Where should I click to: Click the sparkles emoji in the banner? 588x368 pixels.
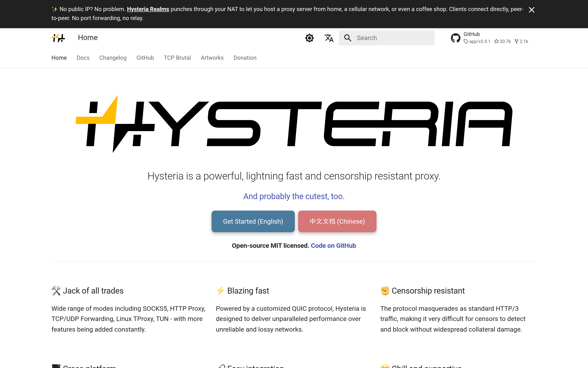55,9
